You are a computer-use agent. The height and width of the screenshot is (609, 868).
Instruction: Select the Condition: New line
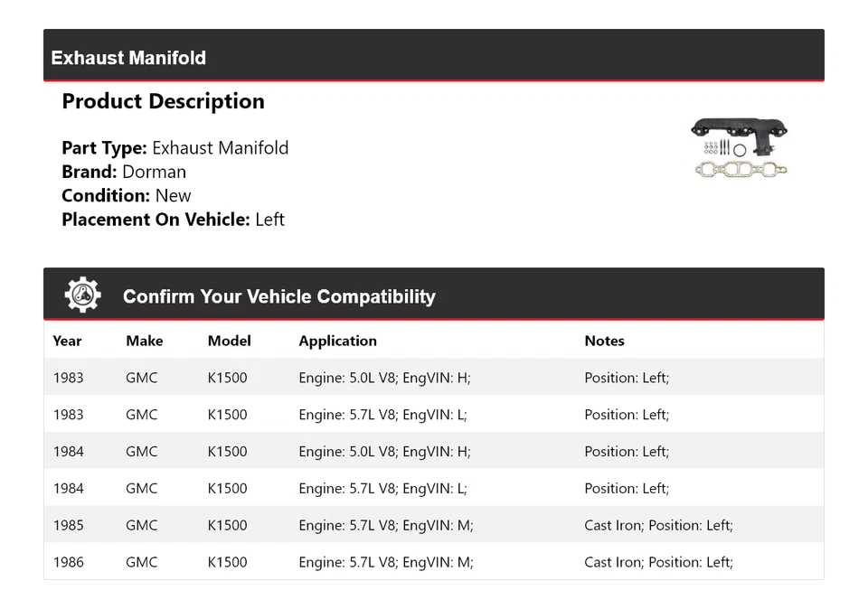coord(127,195)
